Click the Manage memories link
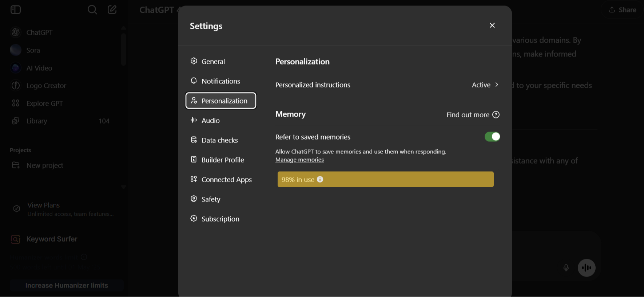The image size is (644, 297). (299, 160)
